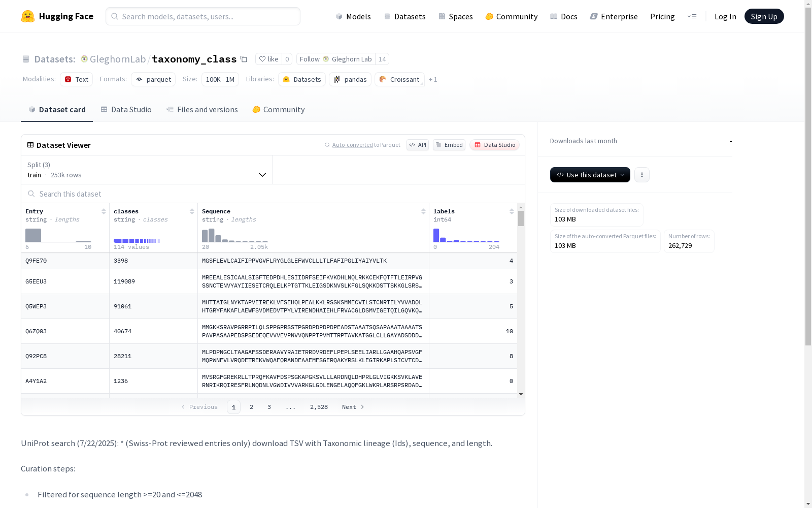812x508 pixels.
Task: Sort the classes column
Action: click(x=192, y=211)
